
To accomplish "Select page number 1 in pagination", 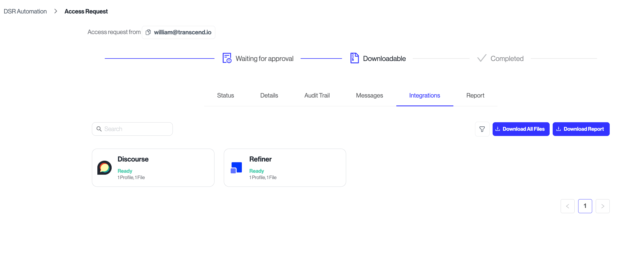I will (x=585, y=206).
